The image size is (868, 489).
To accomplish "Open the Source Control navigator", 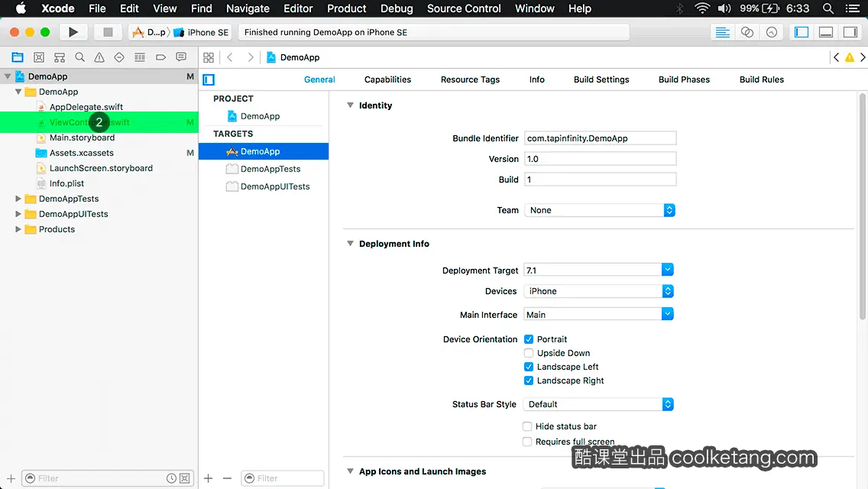I will coord(39,57).
